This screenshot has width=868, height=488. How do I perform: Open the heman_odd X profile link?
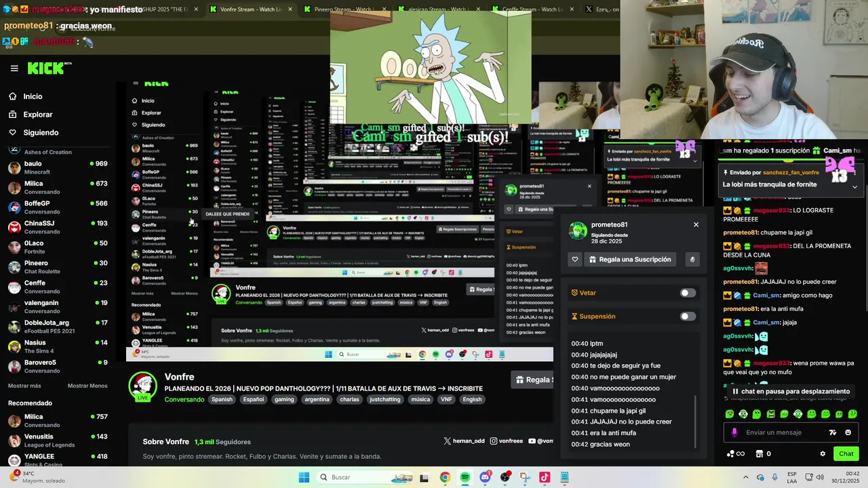click(x=465, y=441)
